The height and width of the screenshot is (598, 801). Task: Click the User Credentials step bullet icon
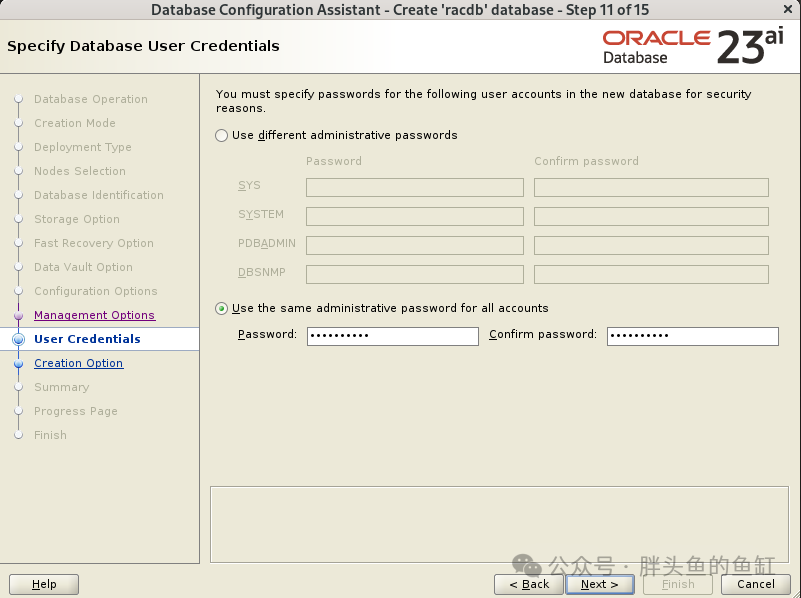tap(18, 339)
